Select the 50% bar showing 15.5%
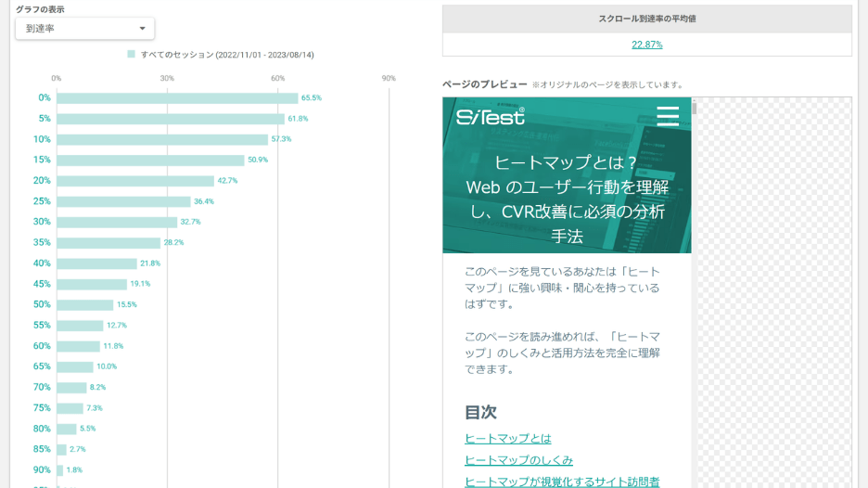 click(x=85, y=304)
